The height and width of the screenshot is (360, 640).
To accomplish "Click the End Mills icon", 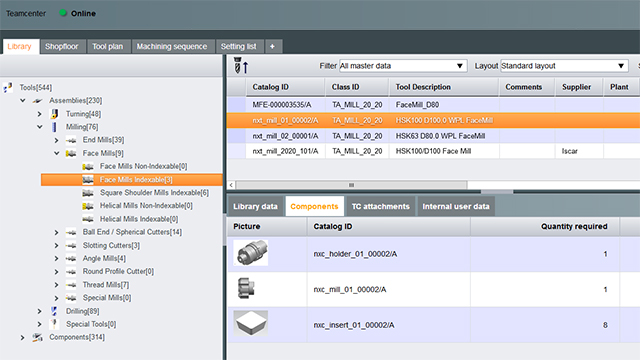I will coord(71,140).
